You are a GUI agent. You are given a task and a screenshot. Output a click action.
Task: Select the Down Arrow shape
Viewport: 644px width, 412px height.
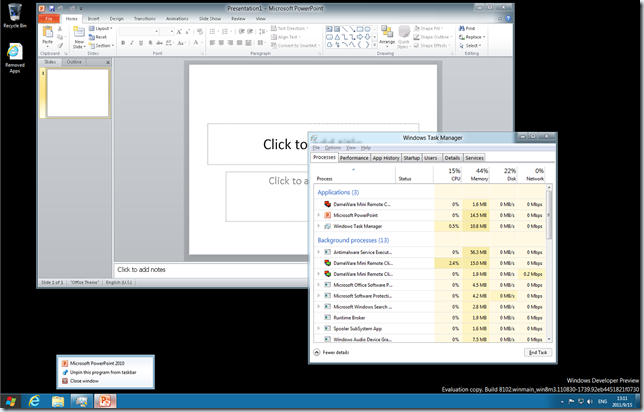coord(368,37)
